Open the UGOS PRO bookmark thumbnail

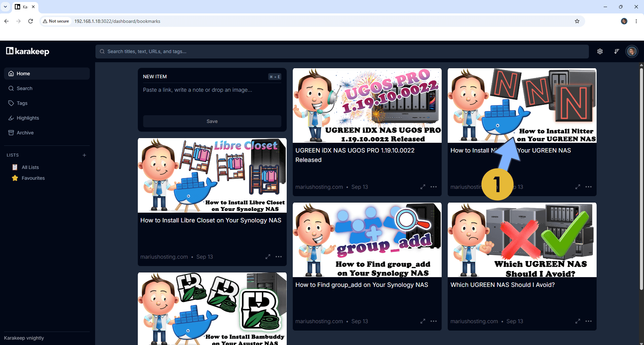(x=367, y=105)
